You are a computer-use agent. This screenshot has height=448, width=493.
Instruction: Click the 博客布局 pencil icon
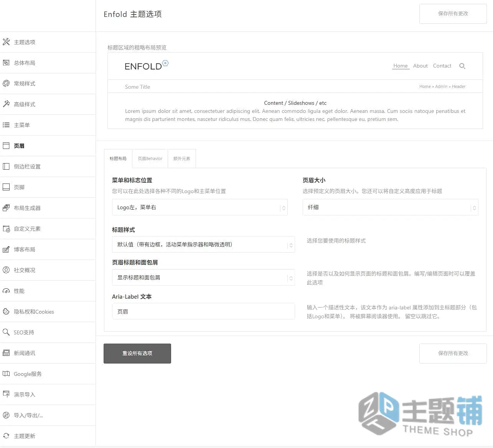coord(6,249)
